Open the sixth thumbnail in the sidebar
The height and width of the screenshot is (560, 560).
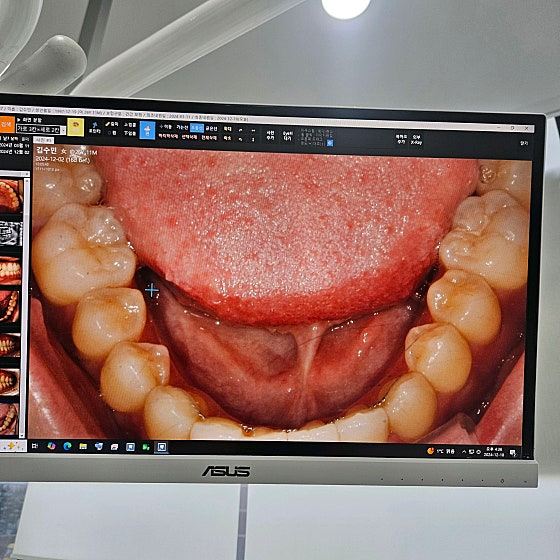coord(9,381)
